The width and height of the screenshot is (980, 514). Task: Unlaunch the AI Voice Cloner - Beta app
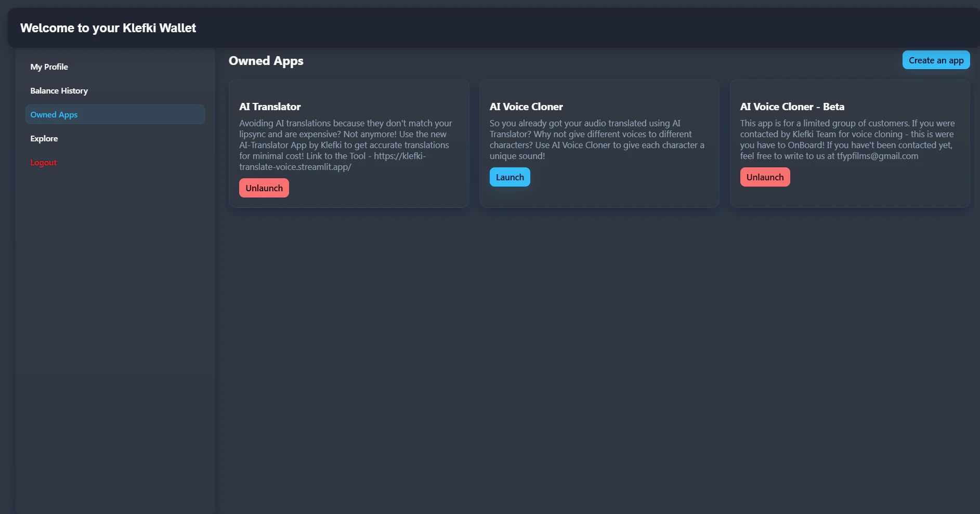(765, 177)
